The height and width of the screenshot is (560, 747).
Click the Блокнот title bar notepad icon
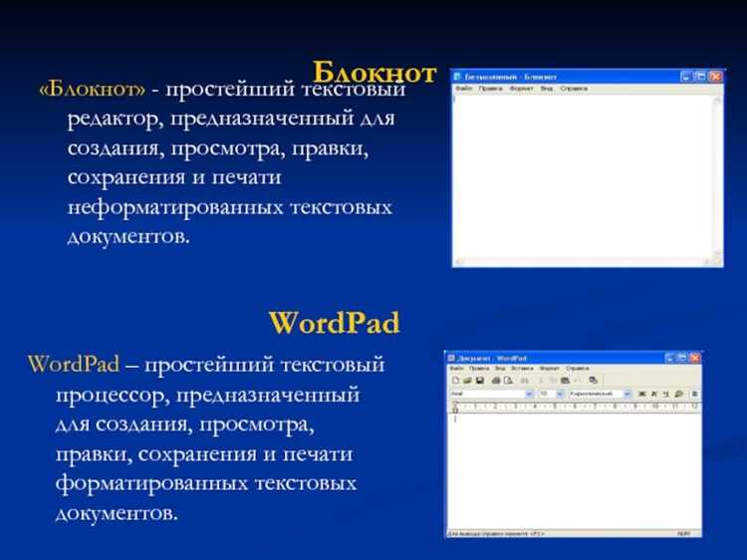pyautogui.click(x=458, y=77)
